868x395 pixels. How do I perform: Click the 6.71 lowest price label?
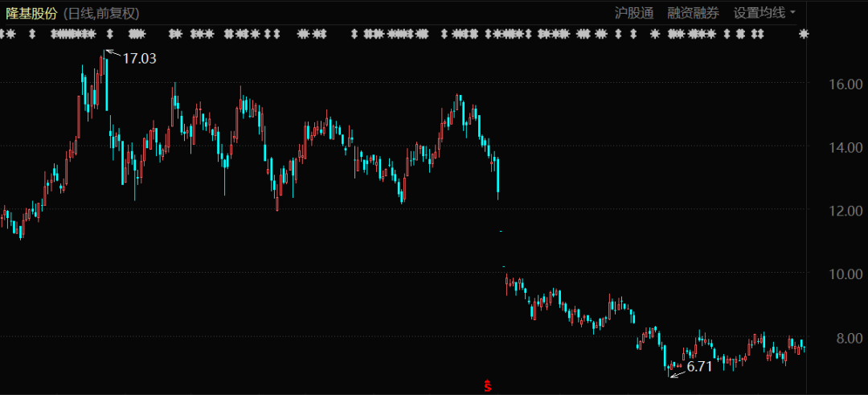point(699,367)
